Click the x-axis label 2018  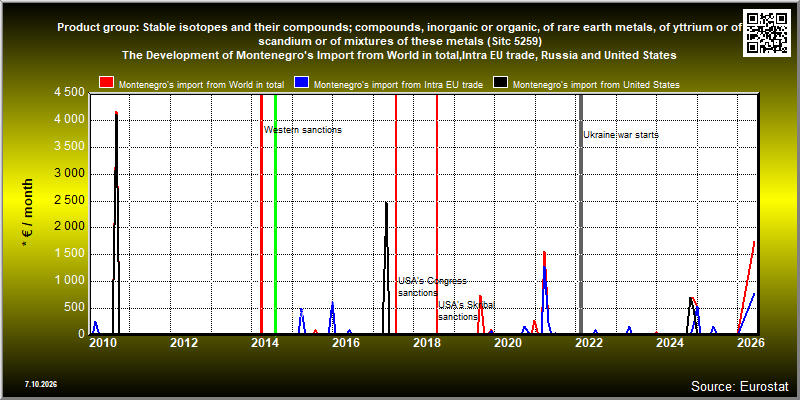coord(427,343)
